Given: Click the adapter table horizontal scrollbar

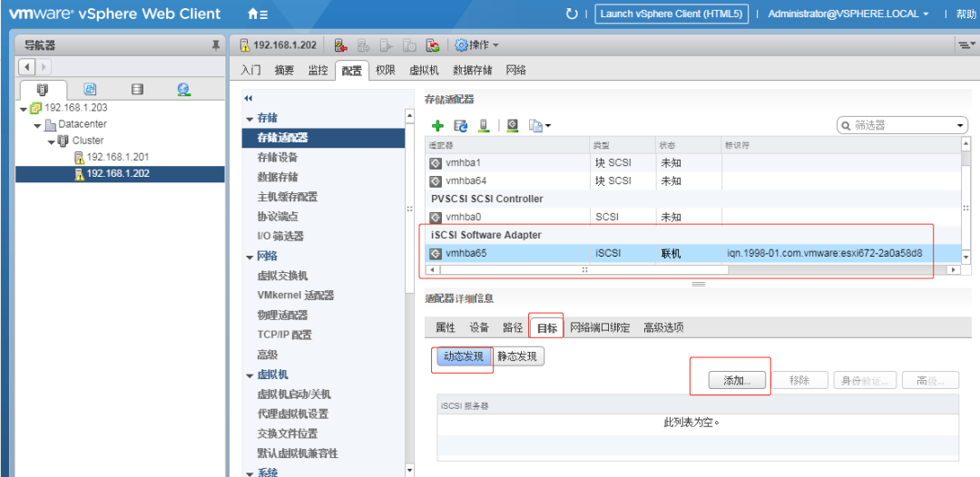Looking at the screenshot, I should [x=583, y=269].
